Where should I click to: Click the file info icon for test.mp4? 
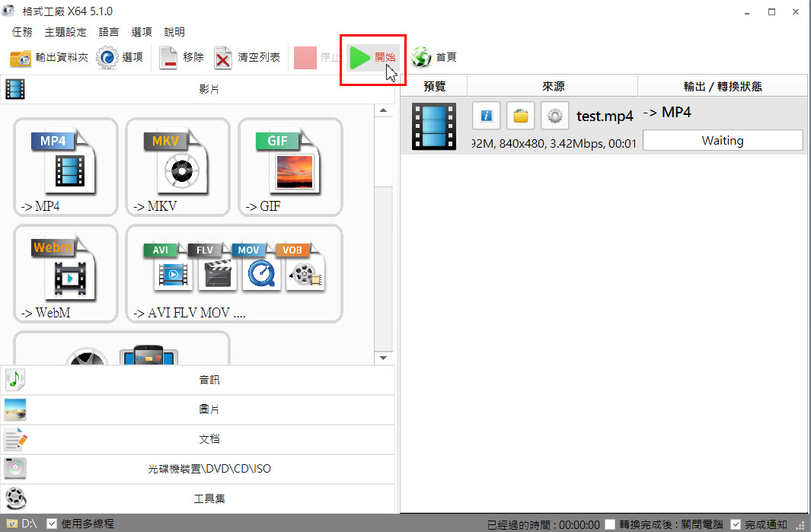(x=486, y=116)
